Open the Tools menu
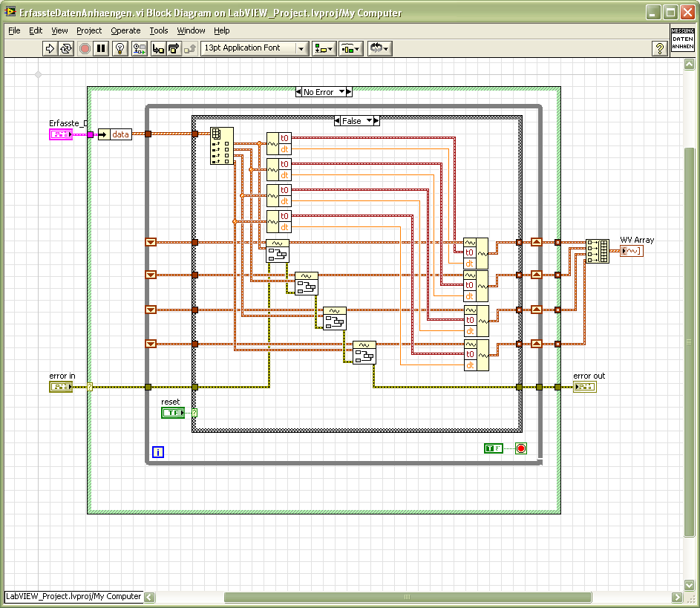Screen dimensions: 700x608 coord(159,30)
